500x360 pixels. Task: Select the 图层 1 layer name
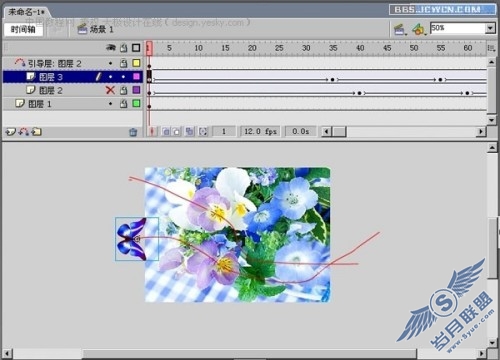click(x=40, y=104)
